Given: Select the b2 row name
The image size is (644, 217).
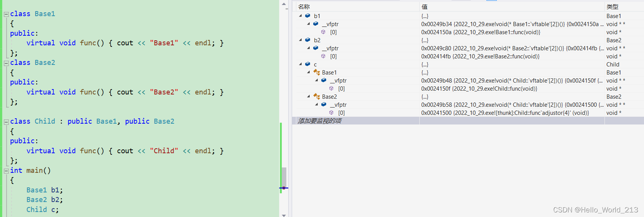Looking at the screenshot, I should (317, 40).
